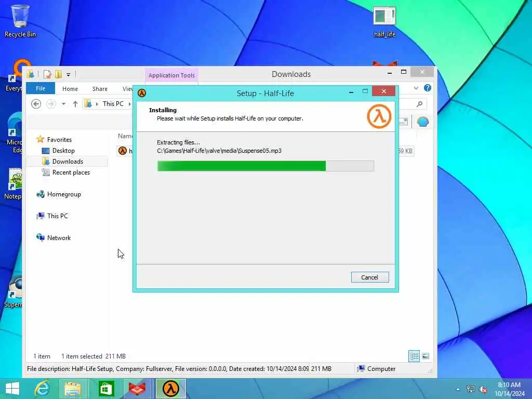Switch to details view layout
532x399 pixels.
pyautogui.click(x=414, y=356)
